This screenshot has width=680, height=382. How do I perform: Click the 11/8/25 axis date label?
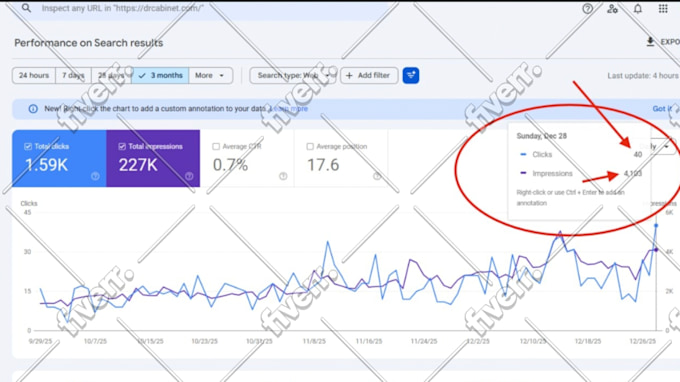pyautogui.click(x=314, y=342)
